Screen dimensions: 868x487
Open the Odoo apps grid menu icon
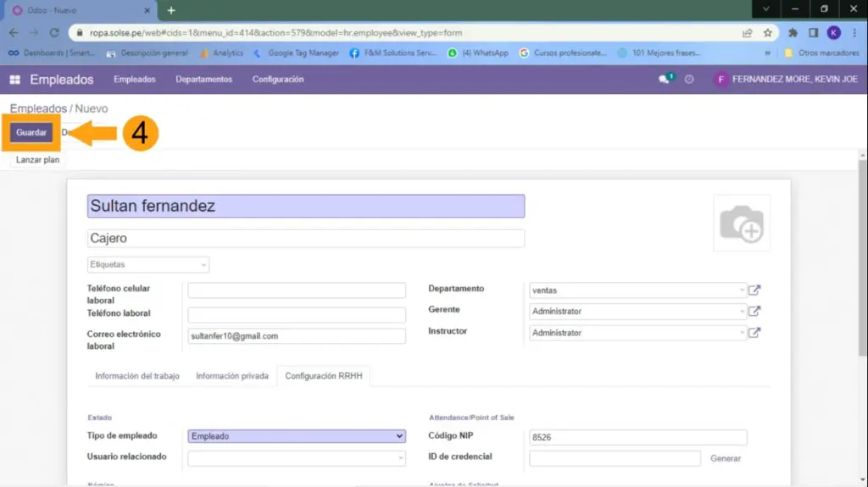(14, 80)
